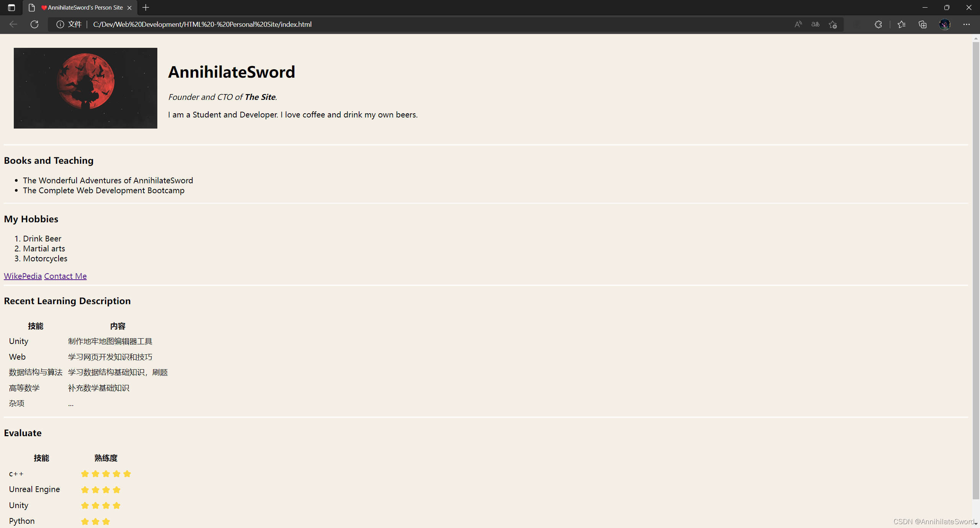Click '制作地牢地图编辑器工具' cell
Image resolution: width=980 pixels, height=528 pixels.
[x=110, y=341]
